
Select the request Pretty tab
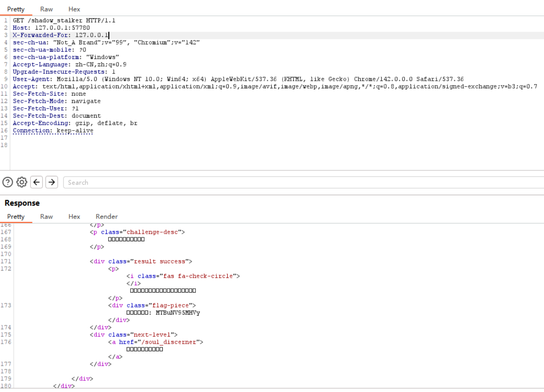pyautogui.click(x=16, y=9)
